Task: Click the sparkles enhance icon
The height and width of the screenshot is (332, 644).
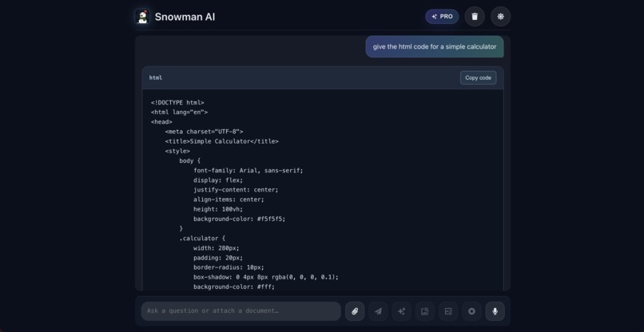Action: [x=401, y=311]
